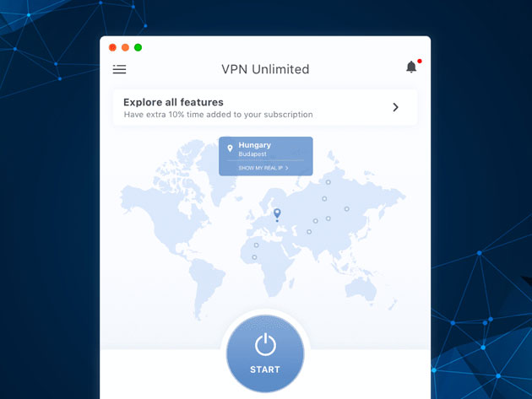
Task: Open the hamburger menu
Action: (x=119, y=69)
